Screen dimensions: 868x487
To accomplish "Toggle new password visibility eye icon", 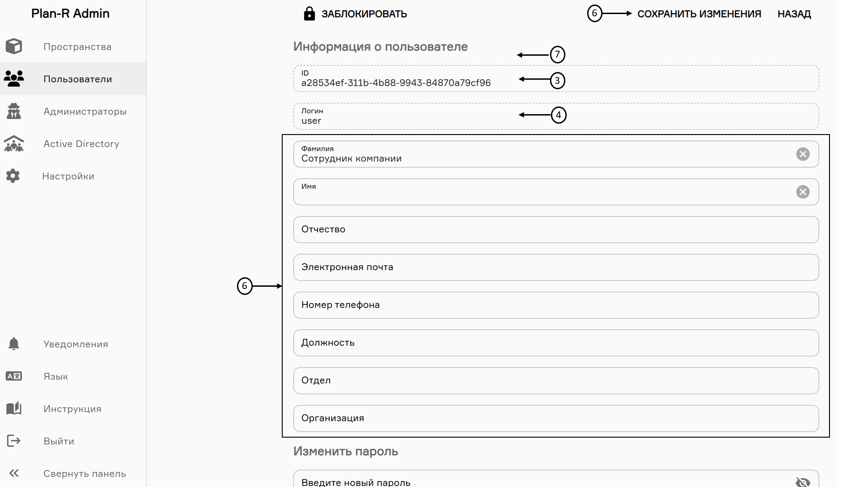I will 803,482.
